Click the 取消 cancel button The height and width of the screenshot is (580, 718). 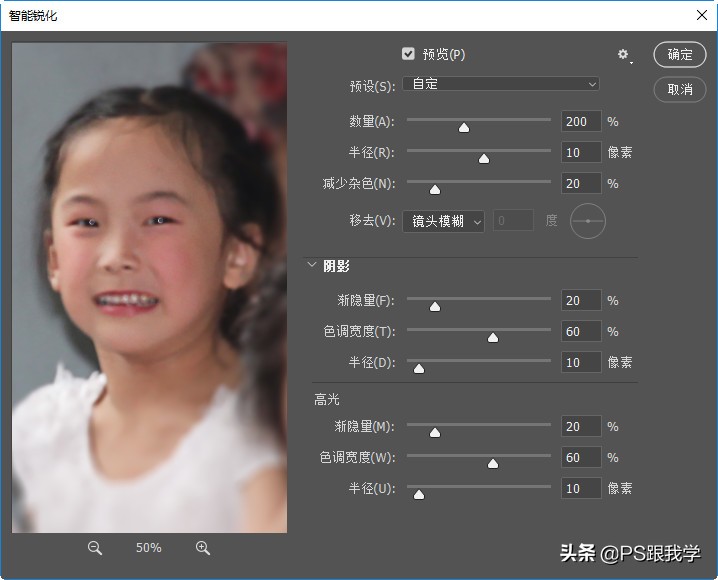pos(680,89)
